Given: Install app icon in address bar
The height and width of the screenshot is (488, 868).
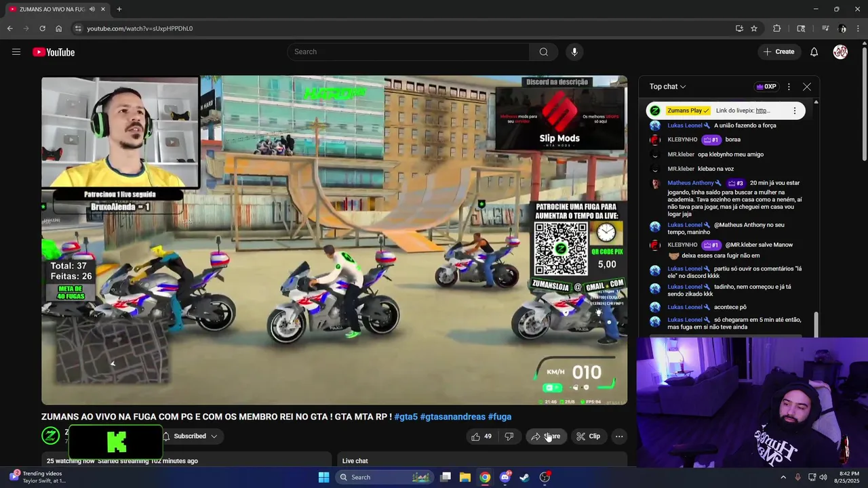Looking at the screenshot, I should tap(739, 28).
